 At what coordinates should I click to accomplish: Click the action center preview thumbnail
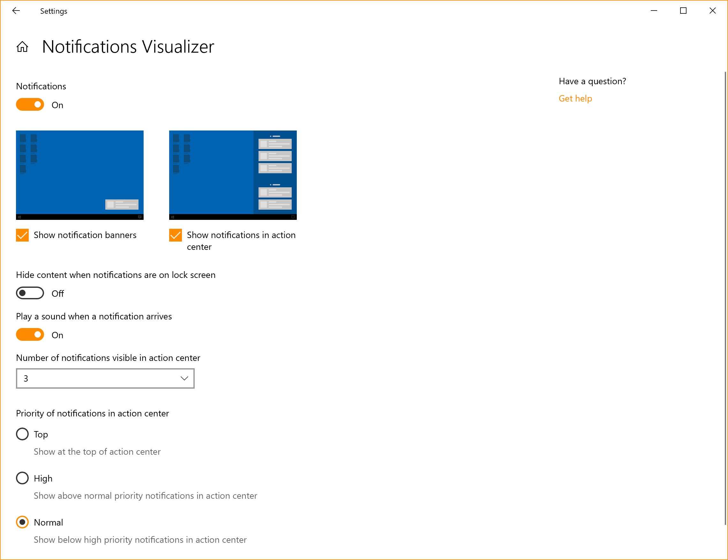pyautogui.click(x=233, y=174)
